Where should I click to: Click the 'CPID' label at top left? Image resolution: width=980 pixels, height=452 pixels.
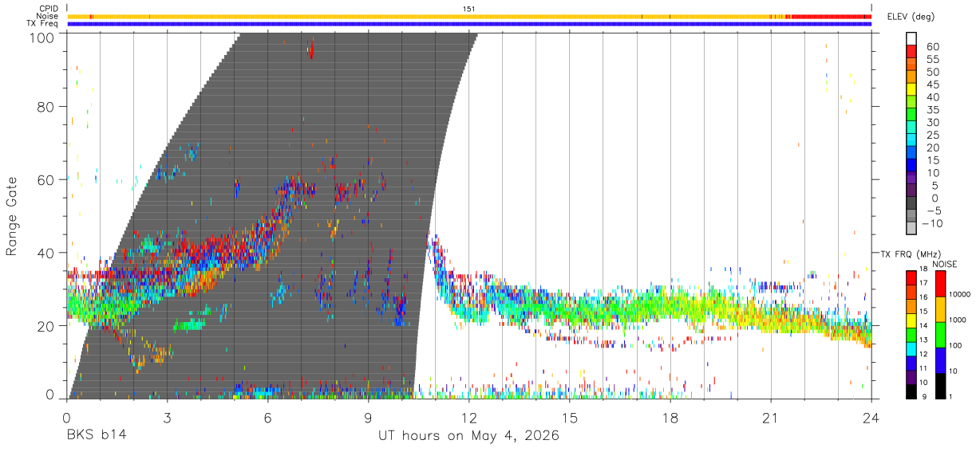48,9
